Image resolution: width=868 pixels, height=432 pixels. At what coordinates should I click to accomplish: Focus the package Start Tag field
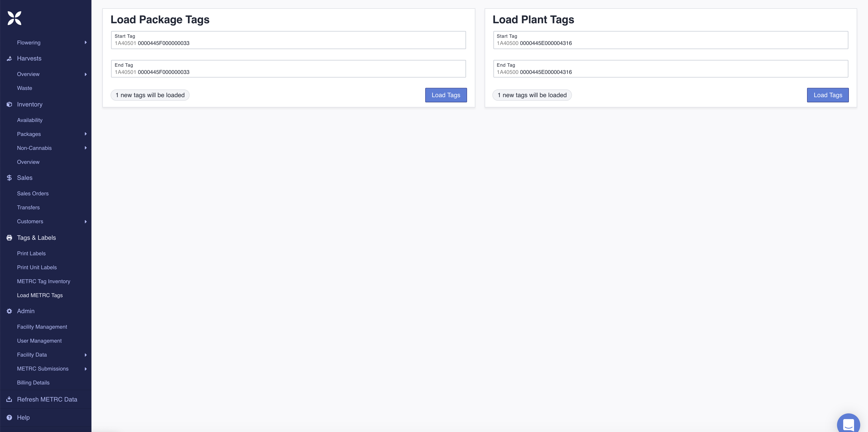pyautogui.click(x=289, y=40)
